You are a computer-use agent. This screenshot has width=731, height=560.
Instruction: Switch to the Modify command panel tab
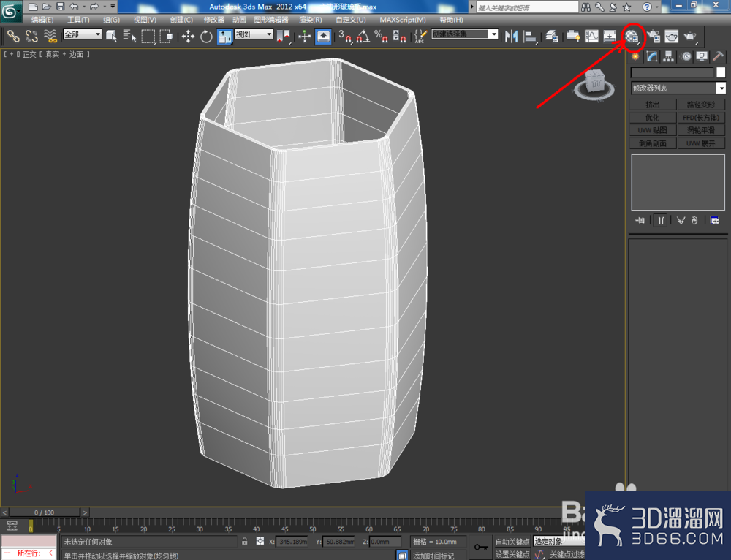652,56
